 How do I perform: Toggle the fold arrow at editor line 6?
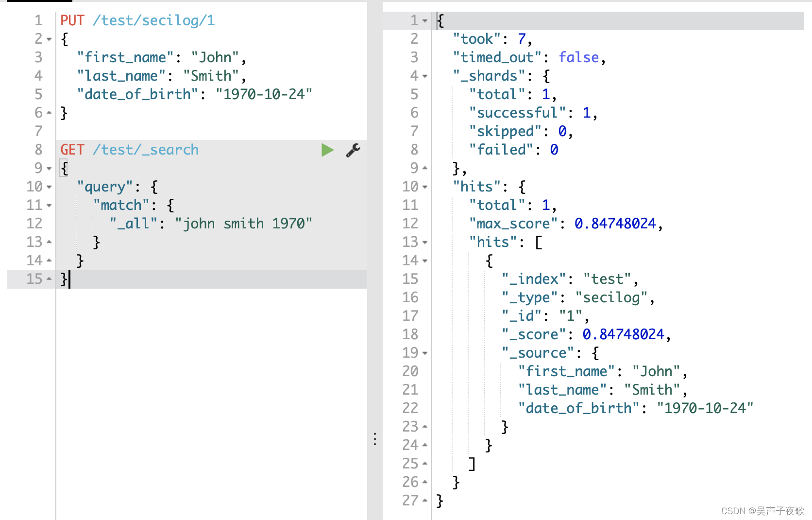coord(49,113)
